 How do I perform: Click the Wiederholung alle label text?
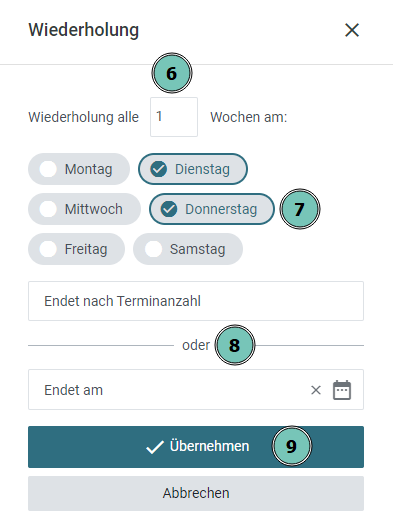pyautogui.click(x=83, y=117)
